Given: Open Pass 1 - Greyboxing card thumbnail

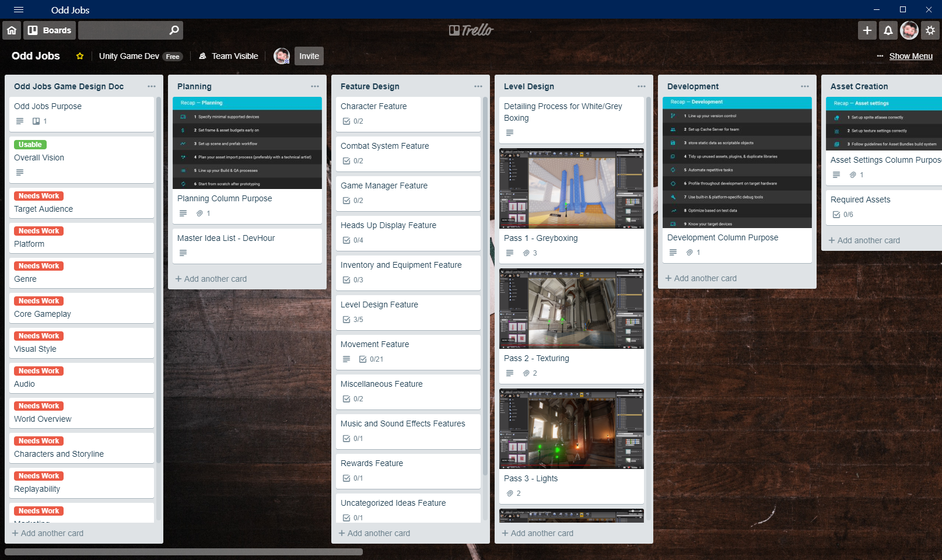Looking at the screenshot, I should (572, 188).
